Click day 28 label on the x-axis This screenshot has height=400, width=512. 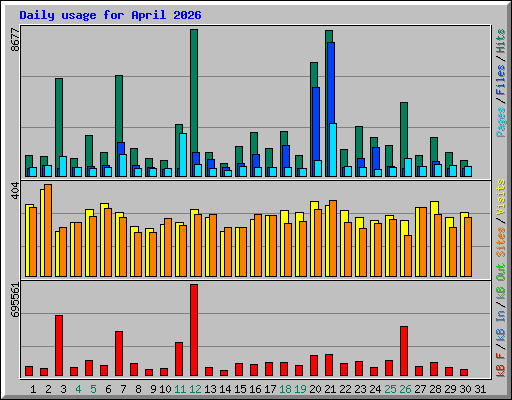pyautogui.click(x=435, y=389)
